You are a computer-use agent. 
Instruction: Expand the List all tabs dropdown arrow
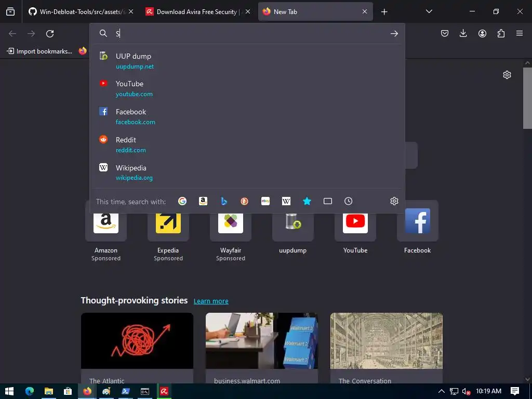coord(429,11)
